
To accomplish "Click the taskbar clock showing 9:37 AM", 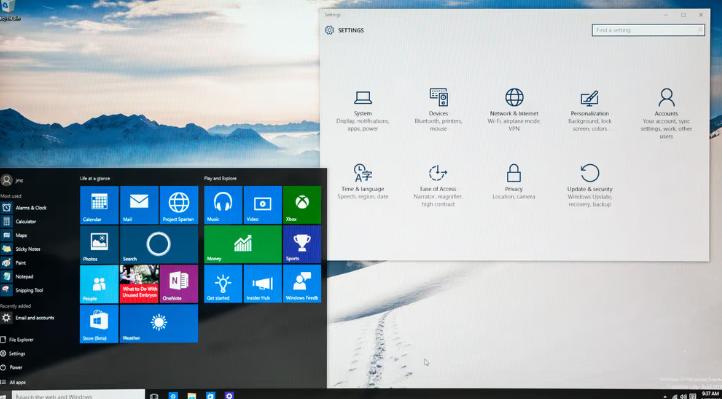I will tap(710, 395).
